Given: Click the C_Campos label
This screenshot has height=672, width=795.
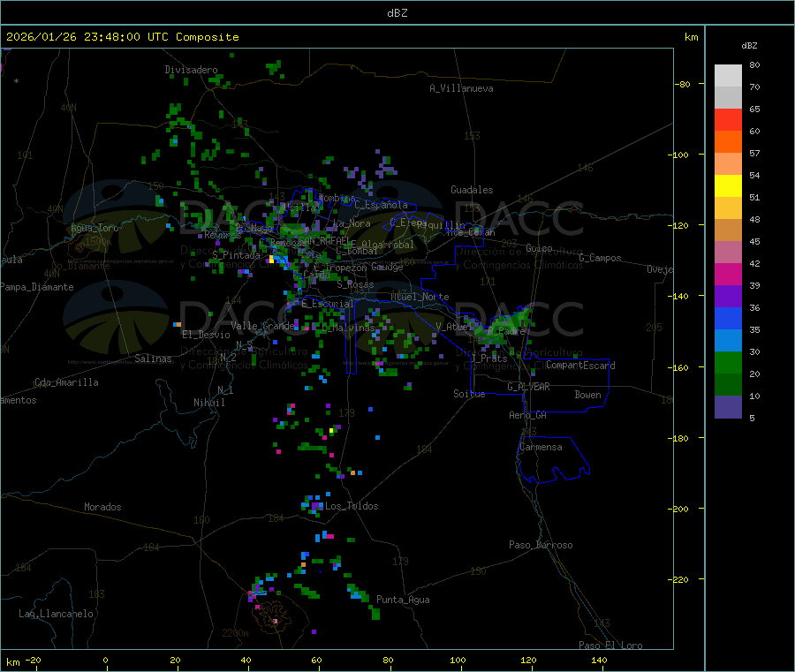Looking at the screenshot, I should 600,258.
